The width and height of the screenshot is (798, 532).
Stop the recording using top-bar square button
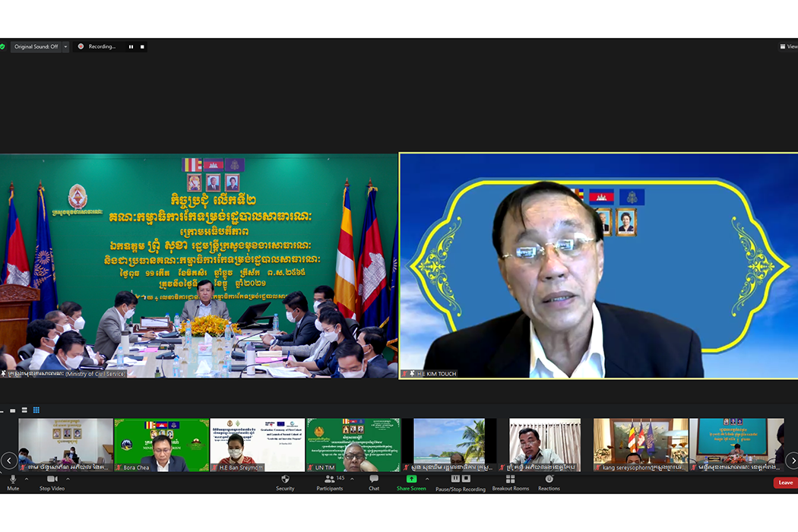[x=142, y=47]
